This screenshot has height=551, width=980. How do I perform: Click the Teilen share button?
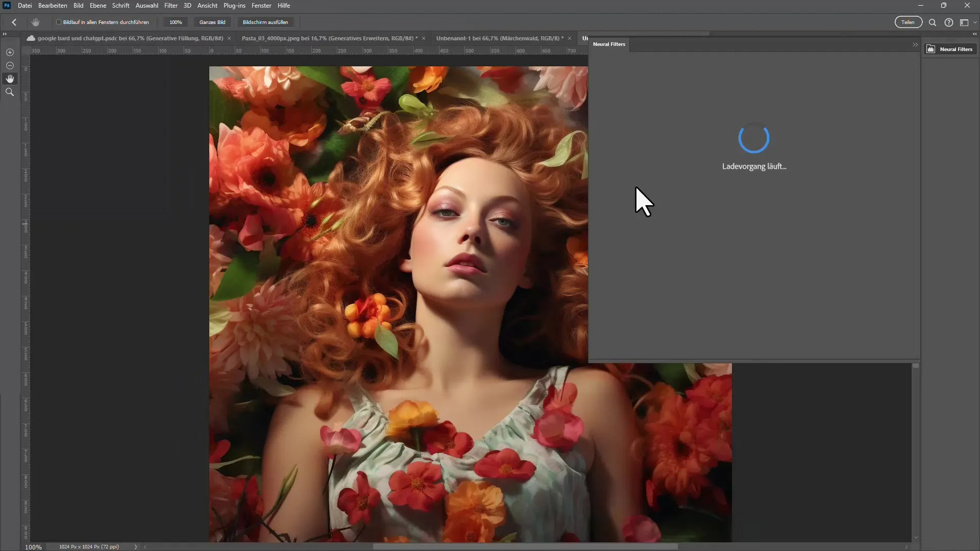(908, 22)
